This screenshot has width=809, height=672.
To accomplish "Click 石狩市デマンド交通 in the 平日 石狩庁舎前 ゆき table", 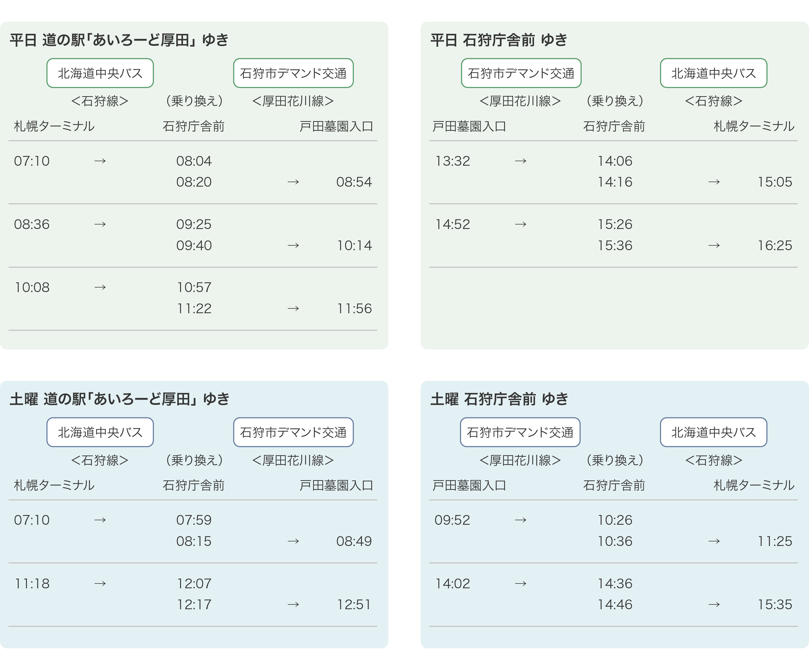I will (x=521, y=73).
